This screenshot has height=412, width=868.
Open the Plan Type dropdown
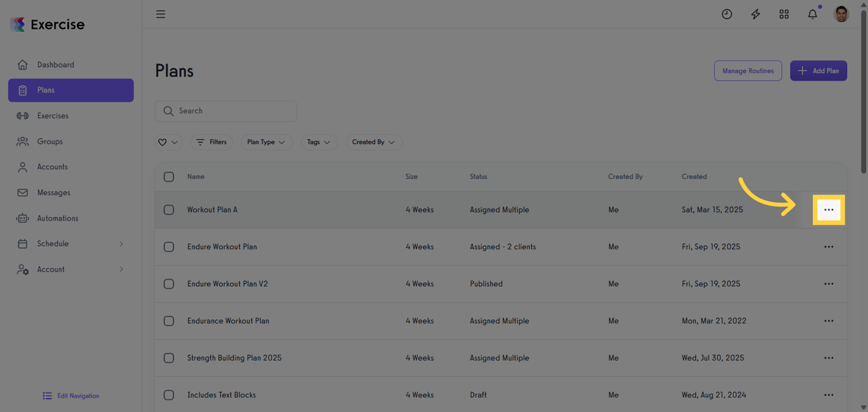click(266, 142)
